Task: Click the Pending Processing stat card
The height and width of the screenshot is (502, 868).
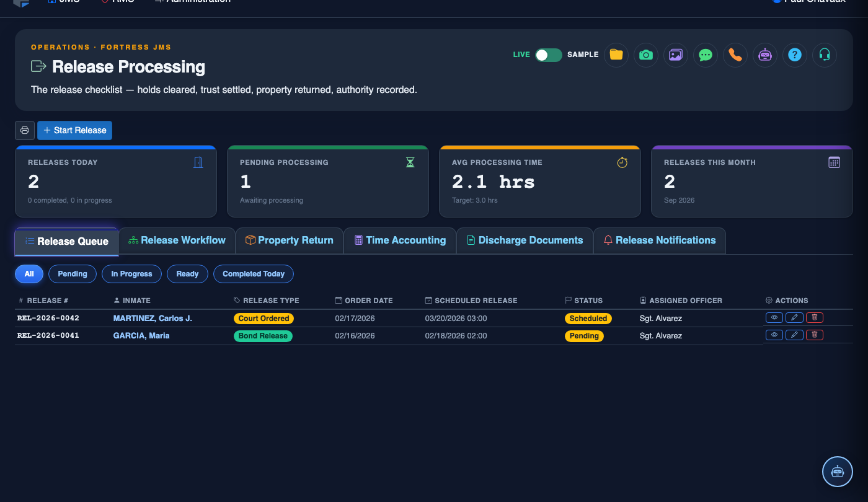Action: (328, 182)
